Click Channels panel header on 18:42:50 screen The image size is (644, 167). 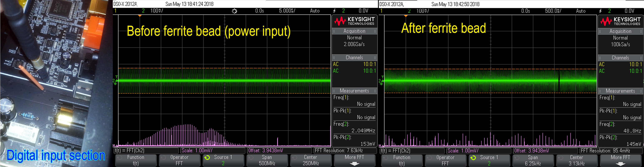point(620,58)
